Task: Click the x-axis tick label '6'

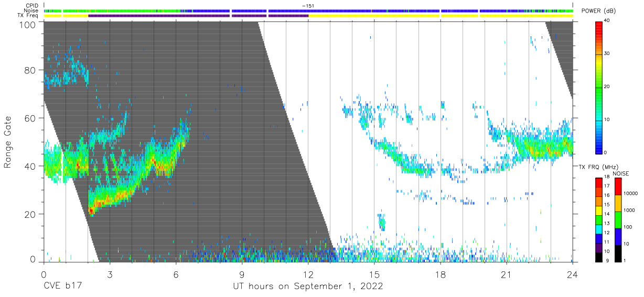Action: [176, 274]
